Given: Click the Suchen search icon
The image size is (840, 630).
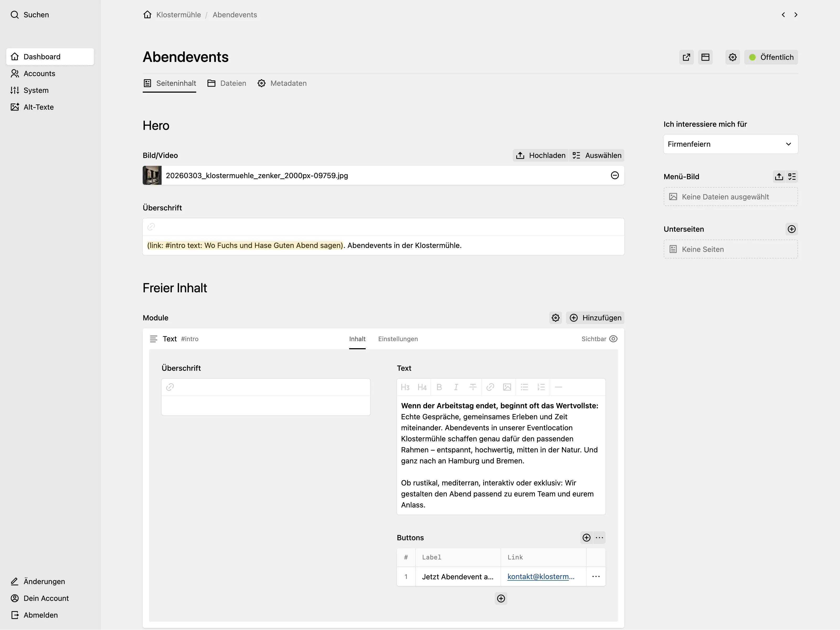Looking at the screenshot, I should point(14,15).
